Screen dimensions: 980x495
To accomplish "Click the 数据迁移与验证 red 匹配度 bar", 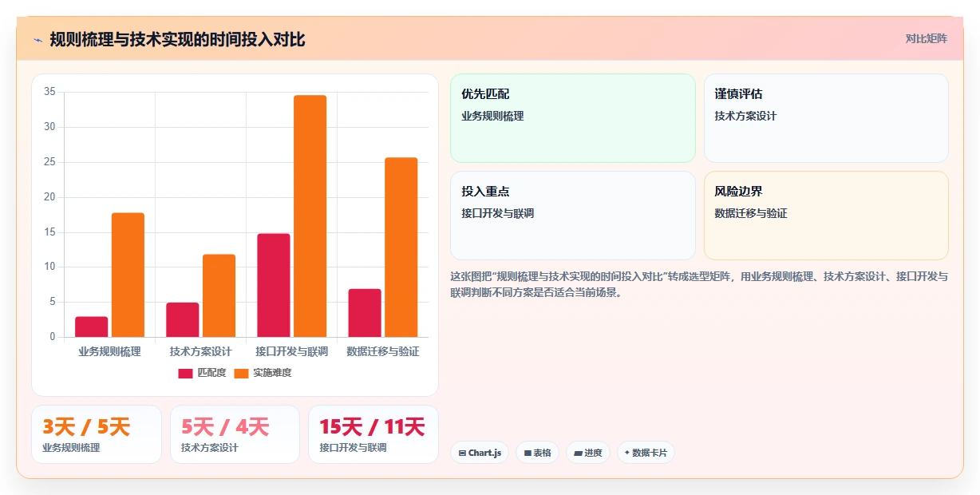I will click(365, 313).
